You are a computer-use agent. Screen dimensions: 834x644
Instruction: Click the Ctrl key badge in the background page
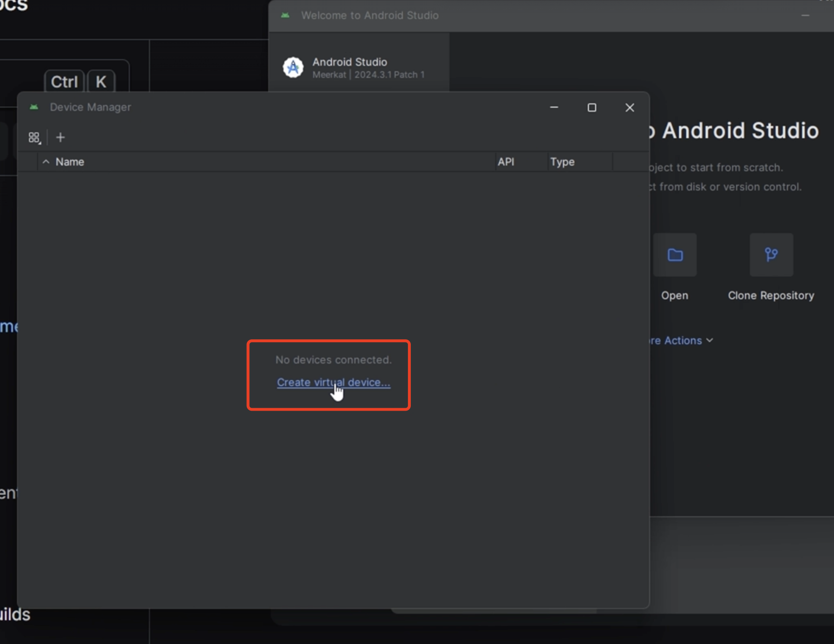tap(64, 81)
